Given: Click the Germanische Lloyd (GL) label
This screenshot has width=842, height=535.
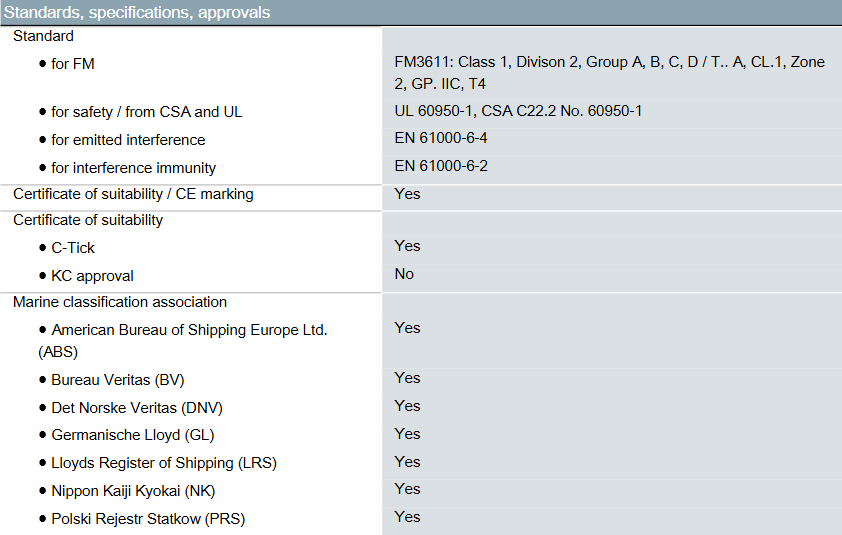Looking at the screenshot, I should (x=133, y=435).
